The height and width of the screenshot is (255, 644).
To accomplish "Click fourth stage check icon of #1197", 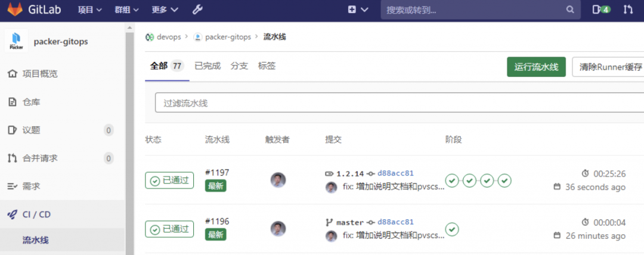I will tap(505, 181).
